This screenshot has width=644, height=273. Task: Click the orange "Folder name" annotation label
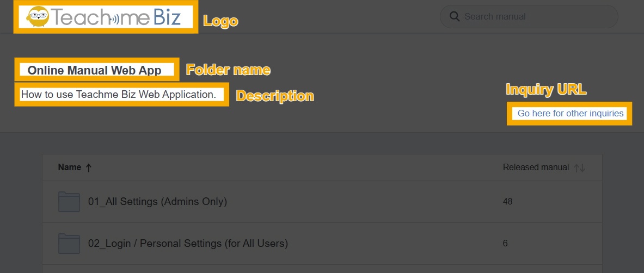click(x=228, y=70)
